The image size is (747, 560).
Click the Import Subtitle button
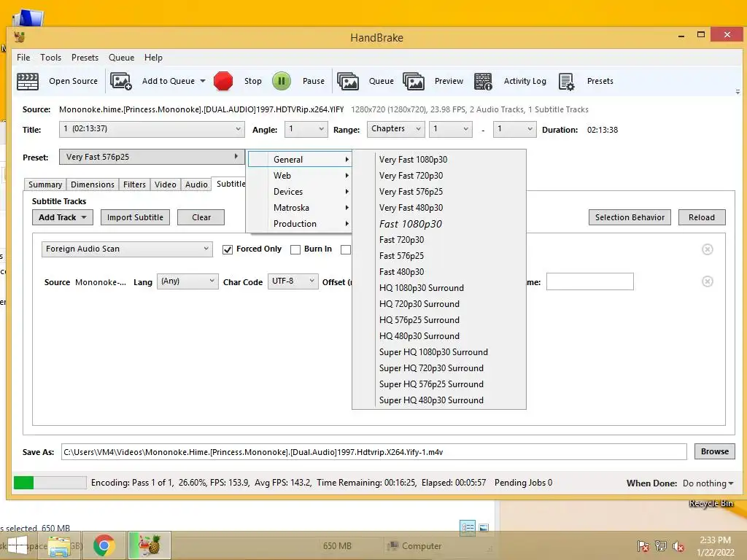[x=135, y=217]
